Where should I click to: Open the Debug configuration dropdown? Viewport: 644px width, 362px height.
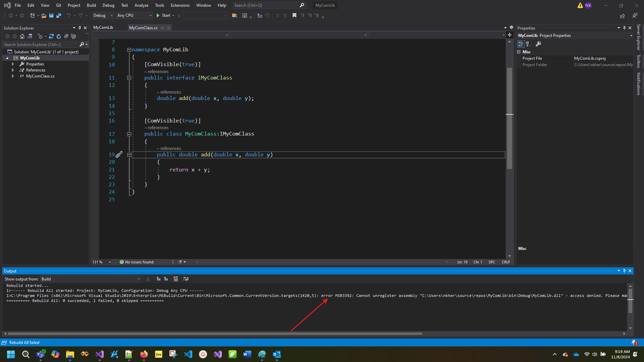click(103, 15)
